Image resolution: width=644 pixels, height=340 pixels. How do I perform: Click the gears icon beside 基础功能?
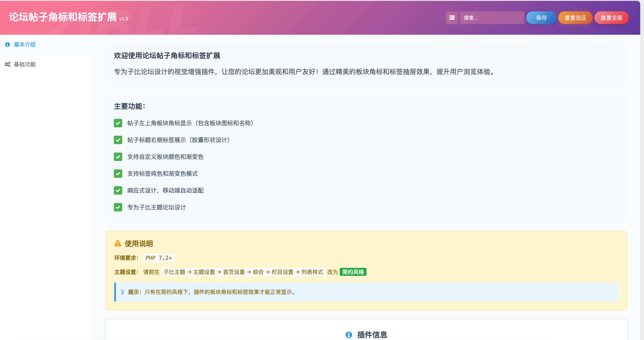[7, 64]
